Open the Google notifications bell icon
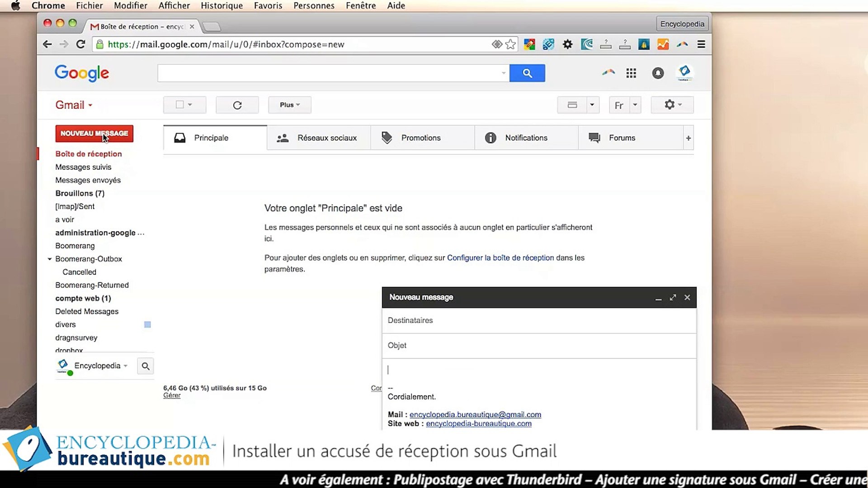The width and height of the screenshot is (868, 488). (658, 73)
